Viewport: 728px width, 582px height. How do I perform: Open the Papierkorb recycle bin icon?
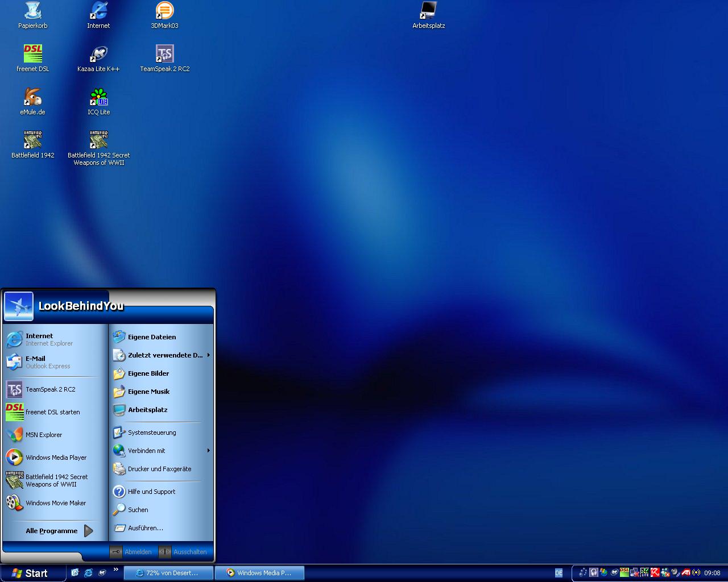pyautogui.click(x=32, y=15)
